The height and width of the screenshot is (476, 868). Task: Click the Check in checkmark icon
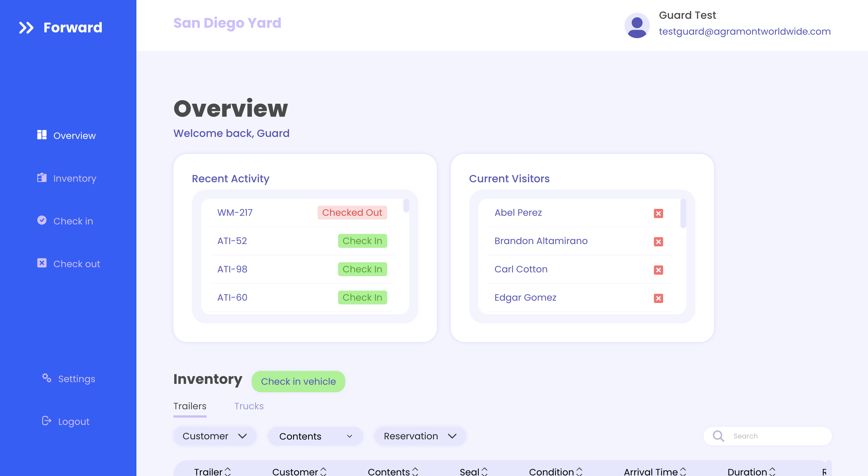coord(42,220)
